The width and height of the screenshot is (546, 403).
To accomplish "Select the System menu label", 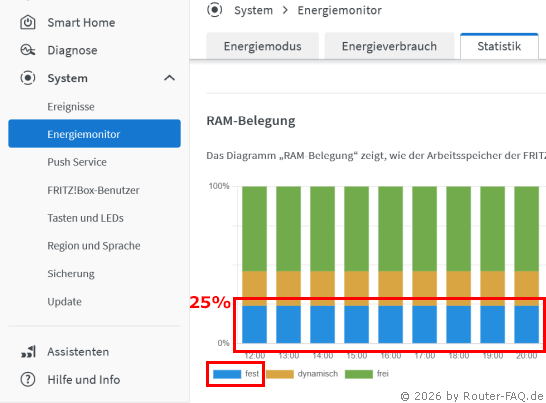I will [x=68, y=78].
